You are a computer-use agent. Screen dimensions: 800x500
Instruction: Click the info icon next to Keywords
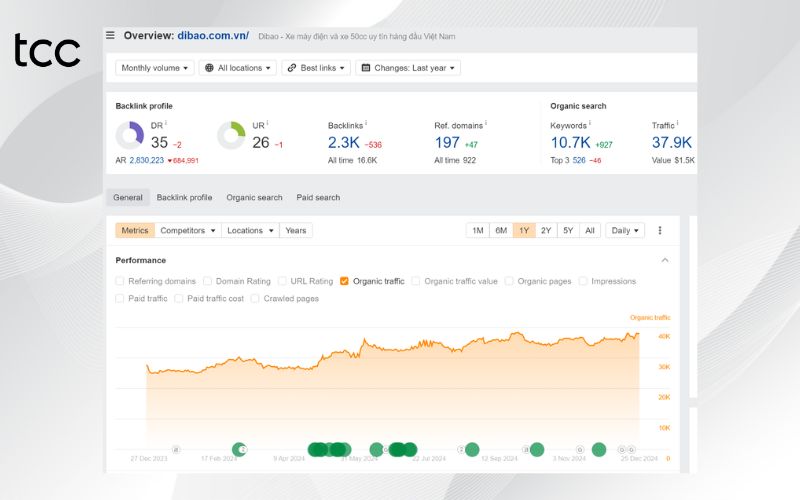(590, 123)
